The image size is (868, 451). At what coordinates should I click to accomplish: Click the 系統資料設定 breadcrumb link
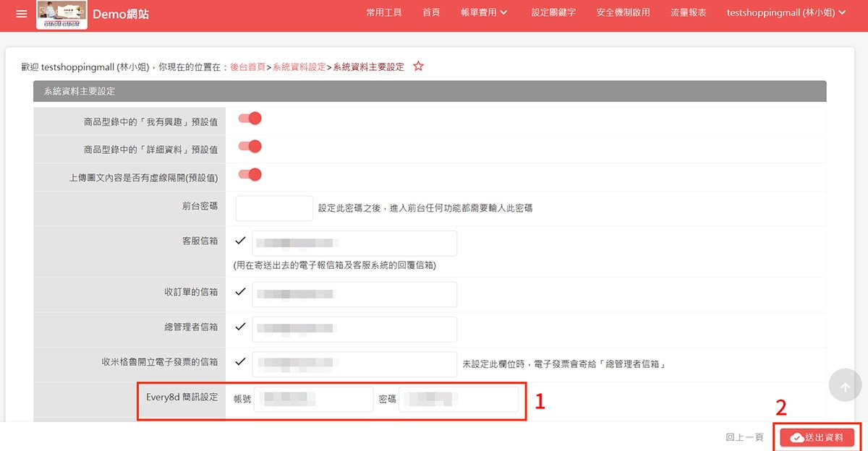pos(299,66)
